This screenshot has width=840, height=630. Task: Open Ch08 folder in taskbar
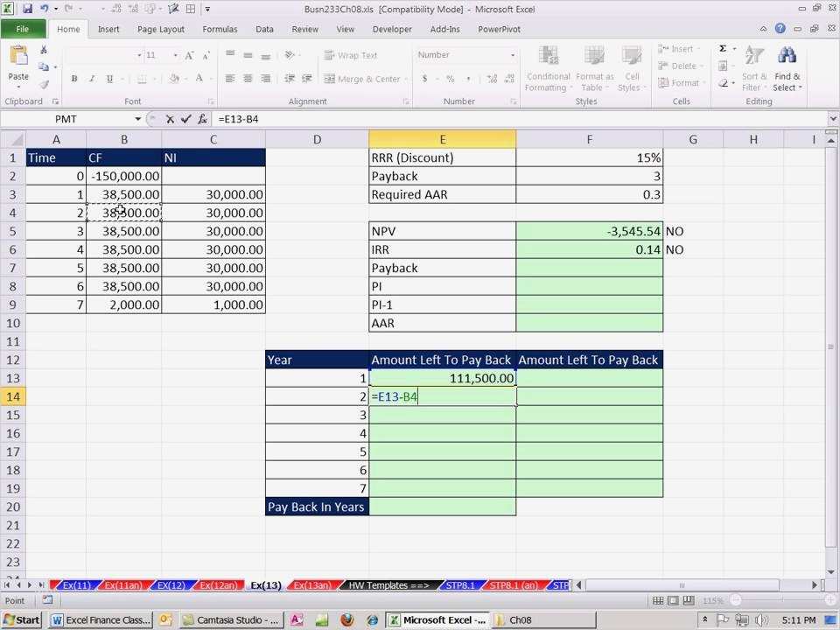pyautogui.click(x=542, y=619)
